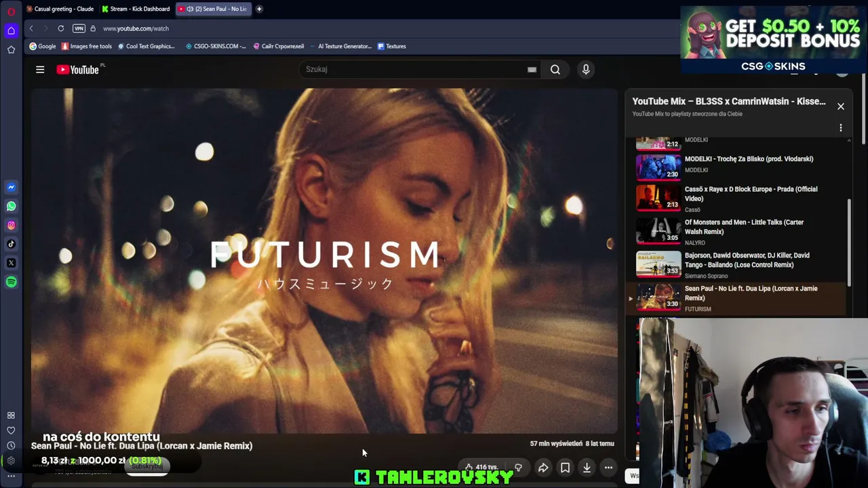
Task: Open the YouTube hamburger guide menu
Action: click(40, 69)
